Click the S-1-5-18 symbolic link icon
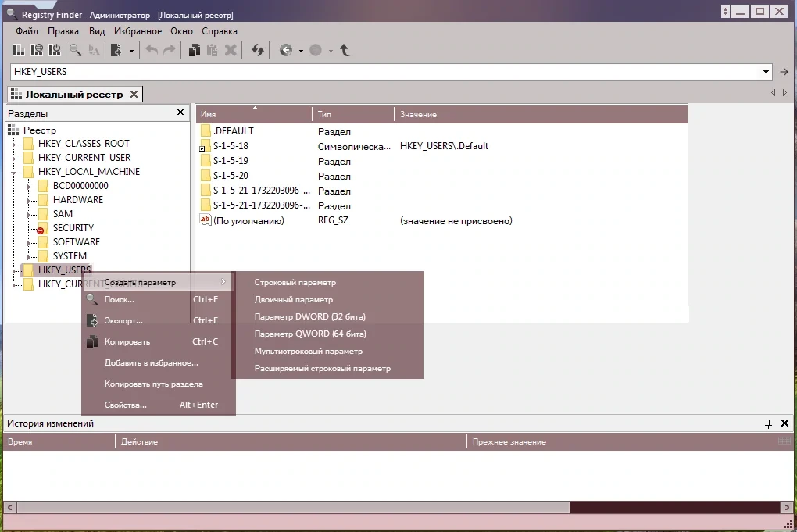 tap(205, 146)
